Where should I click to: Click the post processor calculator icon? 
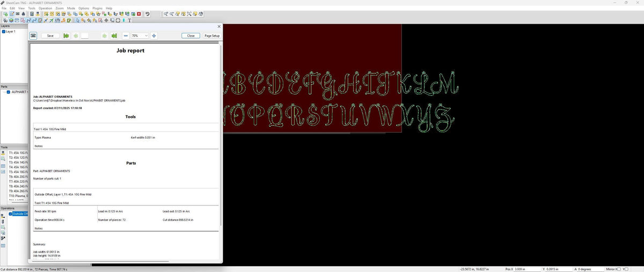pyautogui.click(x=32, y=14)
